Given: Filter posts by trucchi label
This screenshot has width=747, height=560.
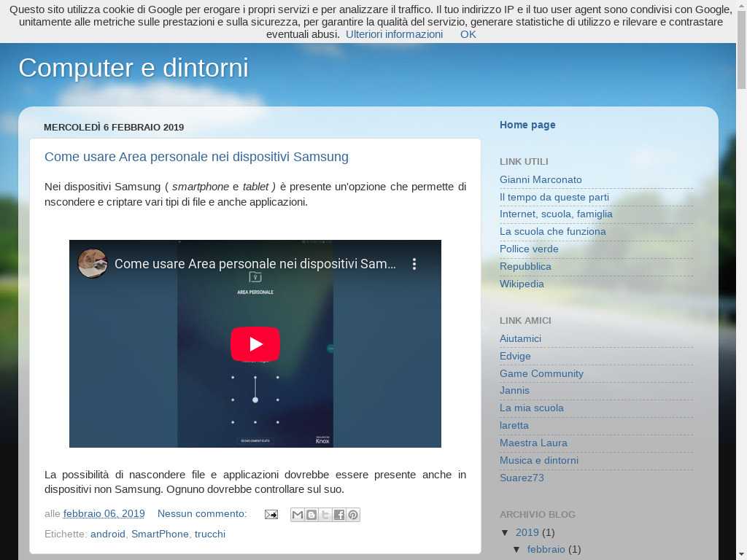Looking at the screenshot, I should (210, 534).
